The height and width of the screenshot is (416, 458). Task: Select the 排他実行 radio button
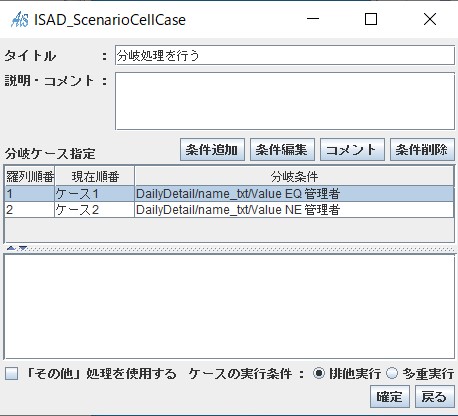point(319,373)
